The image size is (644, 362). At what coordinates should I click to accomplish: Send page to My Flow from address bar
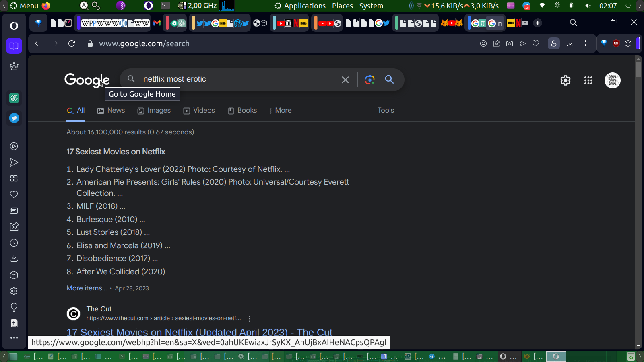tap(523, 43)
